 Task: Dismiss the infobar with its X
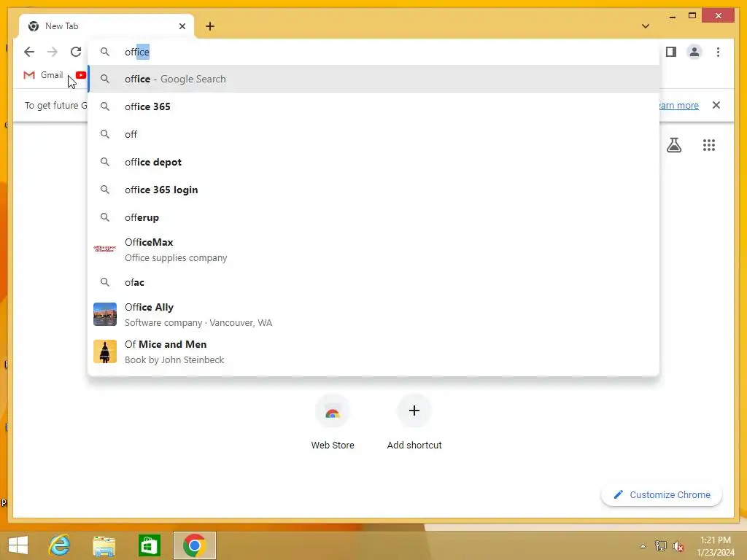tap(716, 105)
